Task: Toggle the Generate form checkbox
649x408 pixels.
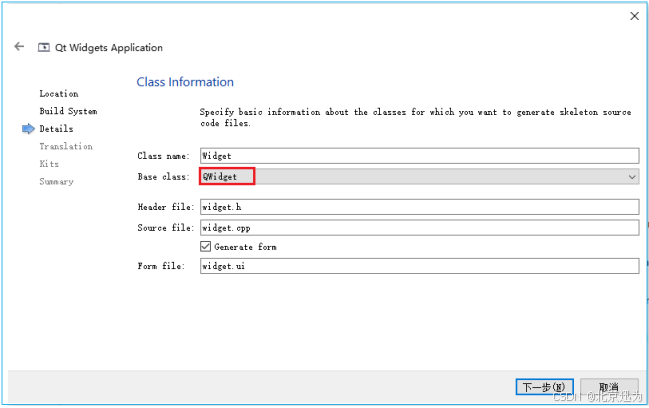Action: click(x=205, y=247)
